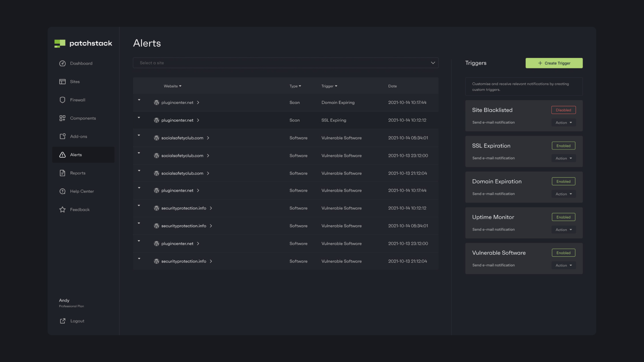Open the Select a site dropdown
The width and height of the screenshot is (644, 362).
tap(285, 63)
